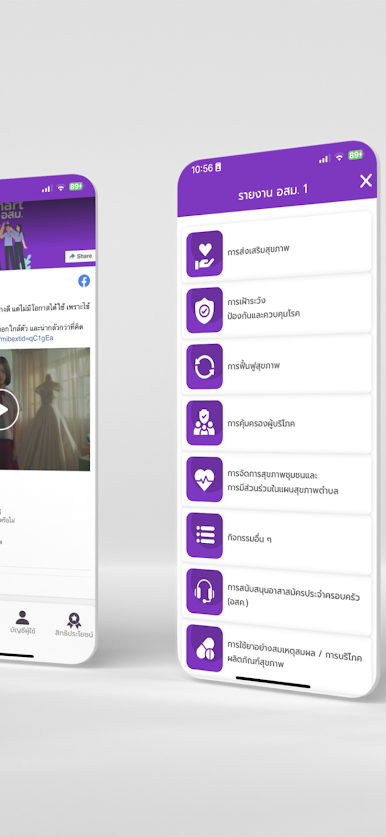Tap battery indicator on left phone status bar

(76, 186)
